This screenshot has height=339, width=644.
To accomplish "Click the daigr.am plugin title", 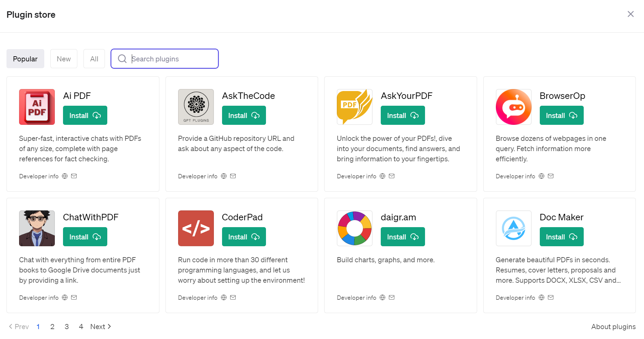I will pos(398,217).
